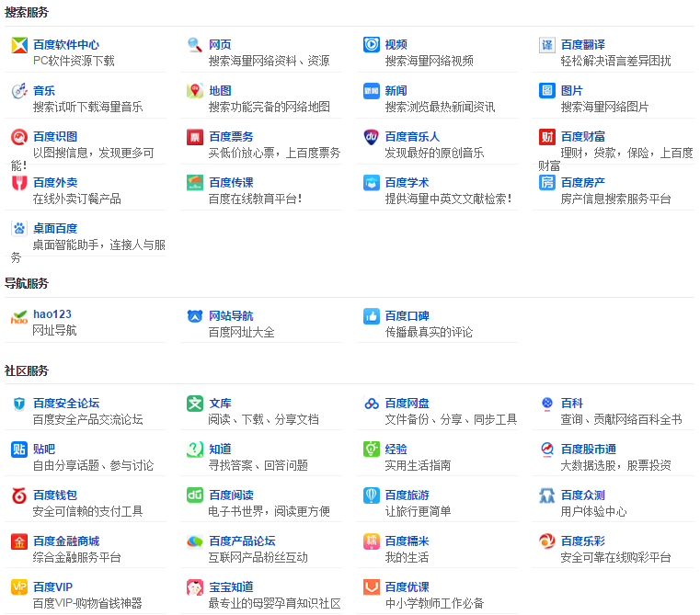
Task: Open the 百度识图 link
Action: [55, 137]
